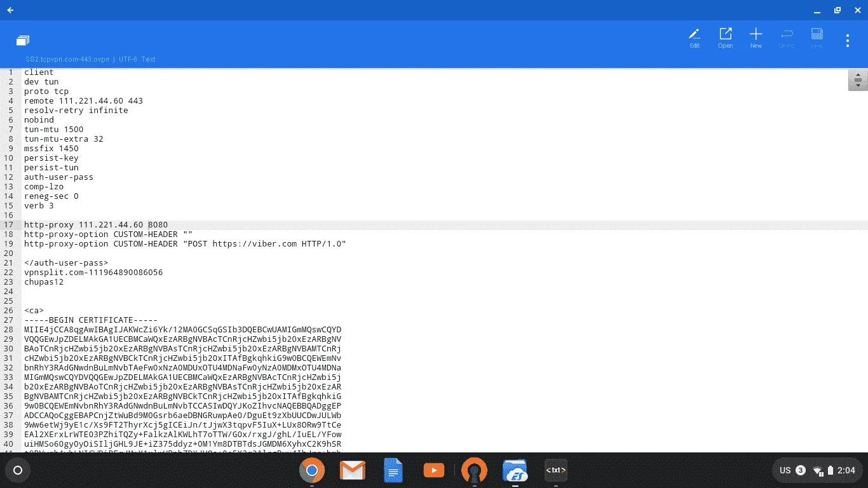Viewport: 868px width, 488px height.
Task: Click line 'tun-mtu-extra 32'
Action: point(64,139)
